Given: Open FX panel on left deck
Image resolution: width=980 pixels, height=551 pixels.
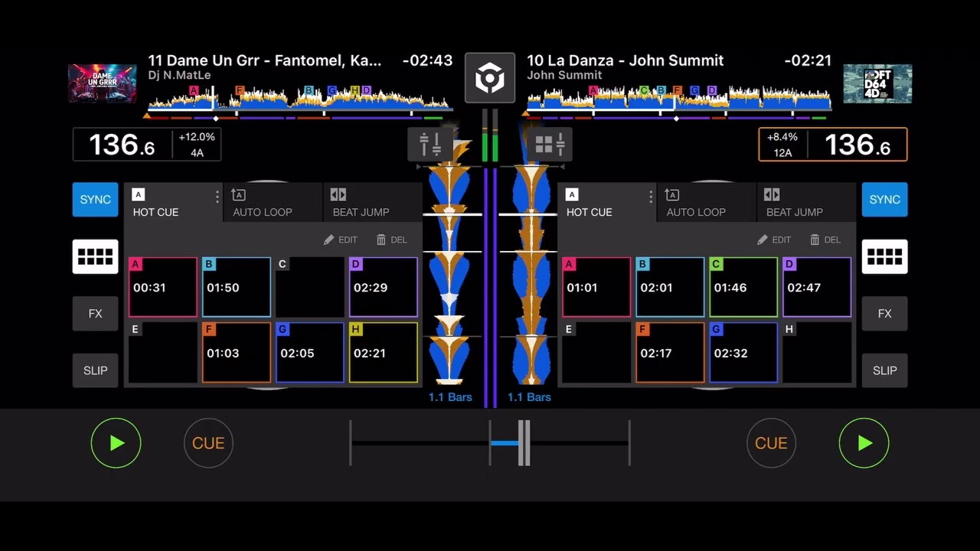Looking at the screenshot, I should tap(96, 314).
